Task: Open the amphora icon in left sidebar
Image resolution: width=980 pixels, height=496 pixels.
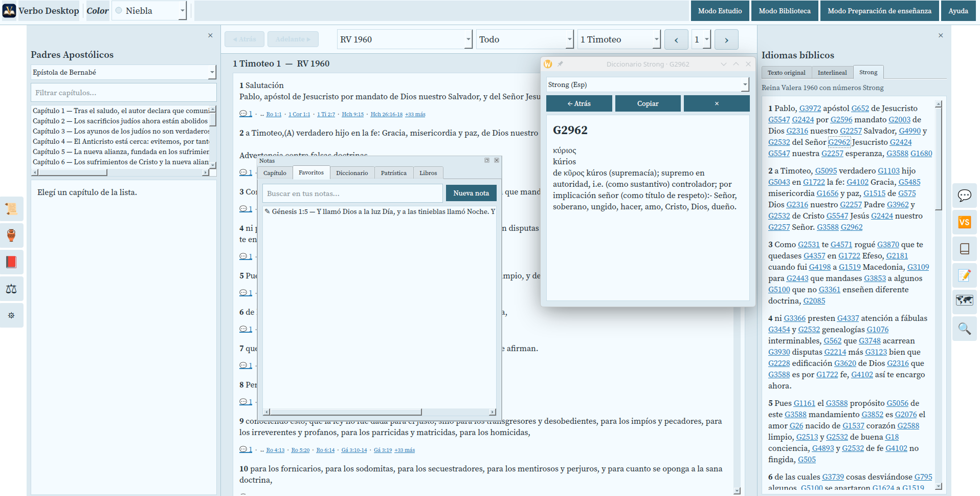Action: pyautogui.click(x=11, y=235)
